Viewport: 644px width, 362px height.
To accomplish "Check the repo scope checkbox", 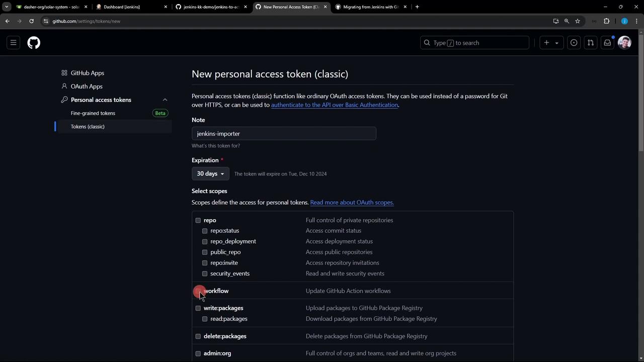I will tap(198, 220).
